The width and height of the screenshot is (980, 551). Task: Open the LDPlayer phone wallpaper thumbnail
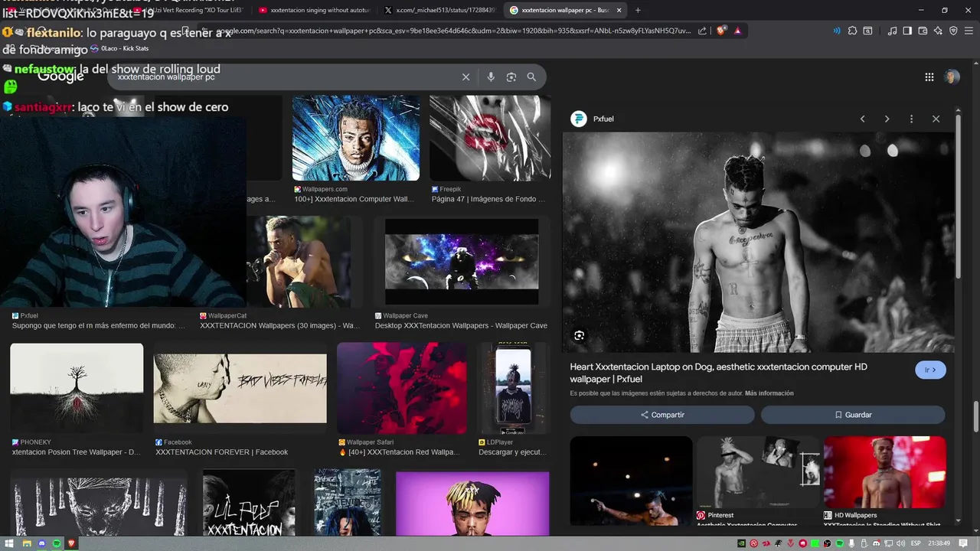[x=513, y=388]
